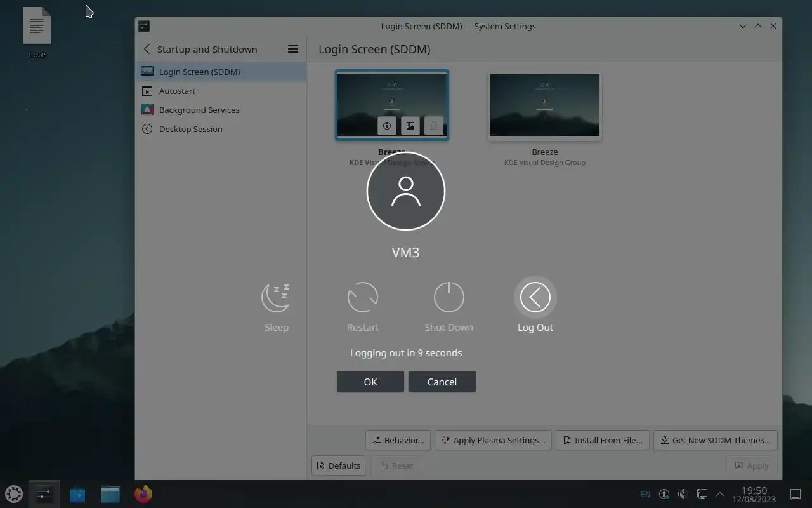812x508 pixels.
Task: Open the Behavior... settings
Action: click(398, 440)
